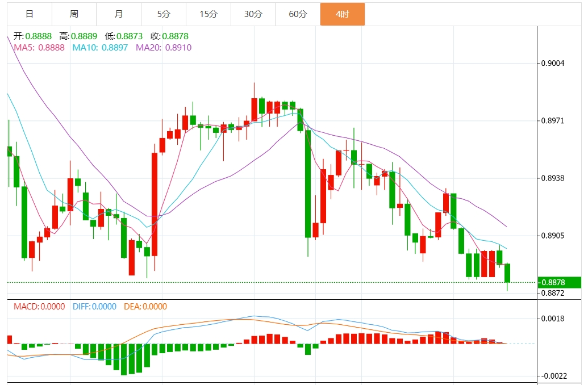Select the highlighted 4时 tab

click(x=343, y=14)
